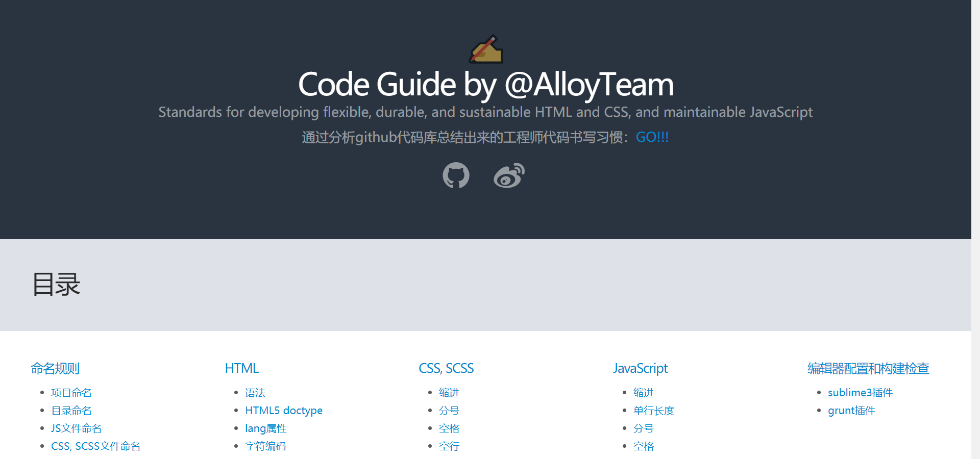Click the Code Guide by @AlloyTeam title
The height and width of the screenshot is (459, 980).
(486, 85)
